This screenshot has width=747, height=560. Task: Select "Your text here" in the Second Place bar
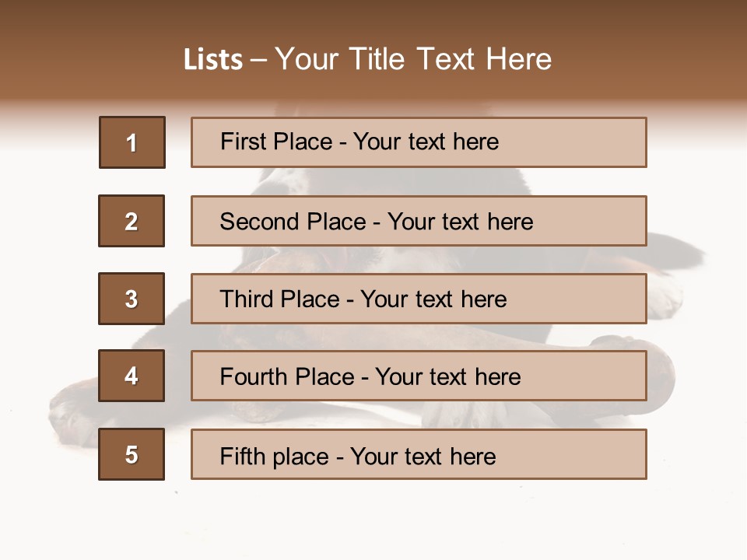[x=460, y=222]
